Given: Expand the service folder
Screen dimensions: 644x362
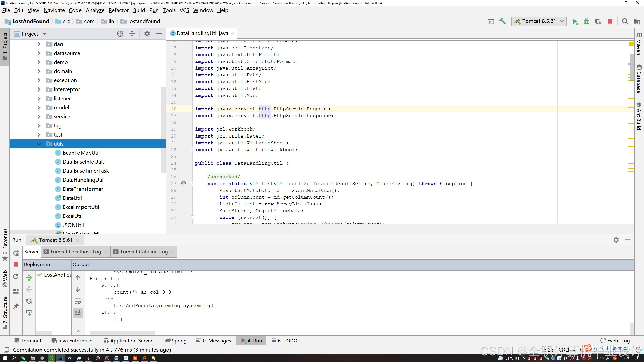Looking at the screenshot, I should 39,117.
